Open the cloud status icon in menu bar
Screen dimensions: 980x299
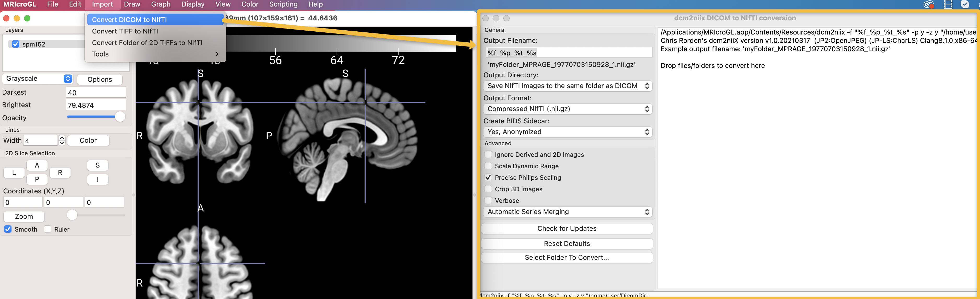tap(929, 4)
